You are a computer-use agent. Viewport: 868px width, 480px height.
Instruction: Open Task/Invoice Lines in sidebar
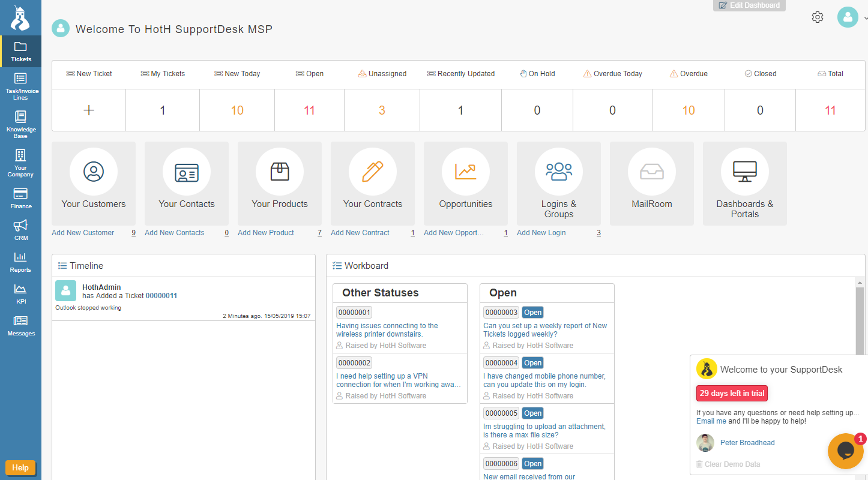click(20, 86)
